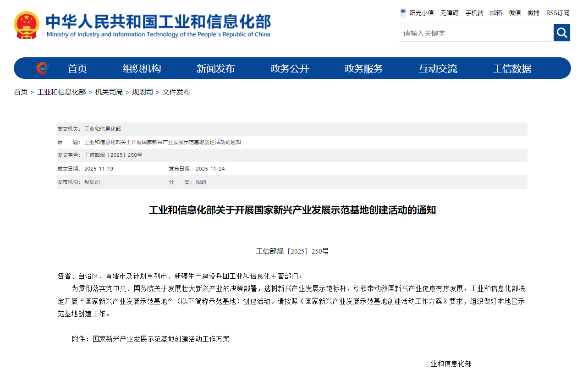Open the 政务服务 navigation item
Screen dimensions: 588x370
click(x=363, y=69)
